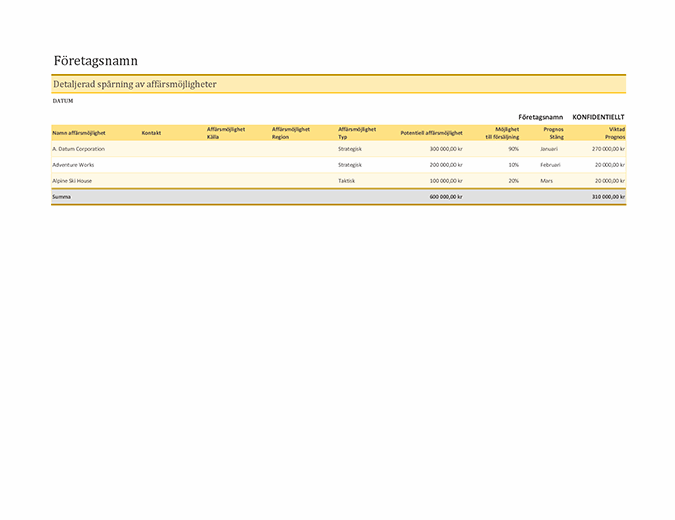Select the 'Detaljerad spårning av affärsmöjligheter' banner
This screenshot has height=520, width=675.
pos(135,84)
